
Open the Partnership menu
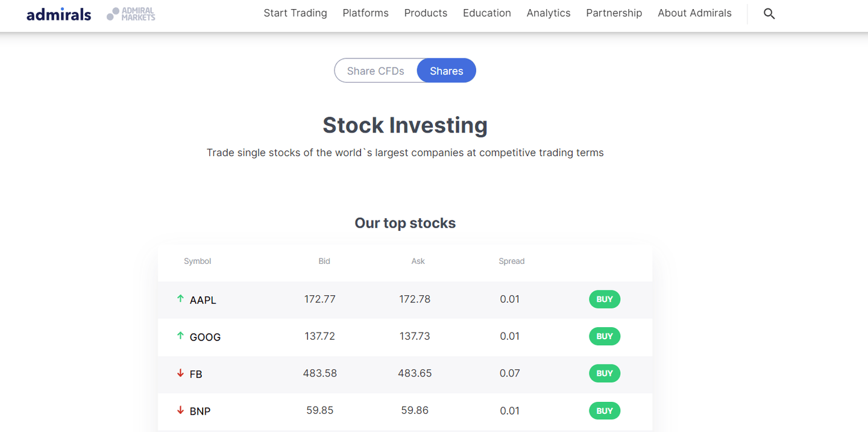614,13
